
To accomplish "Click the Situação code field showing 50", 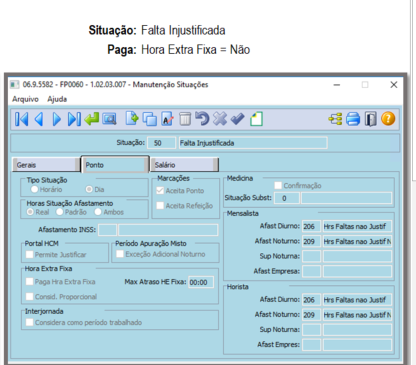I will point(161,143).
